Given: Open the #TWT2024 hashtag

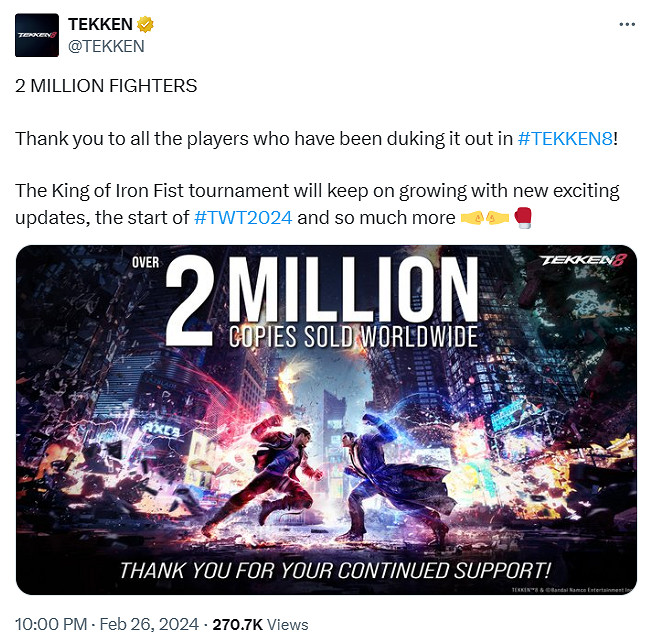Looking at the screenshot, I should pyautogui.click(x=243, y=218).
